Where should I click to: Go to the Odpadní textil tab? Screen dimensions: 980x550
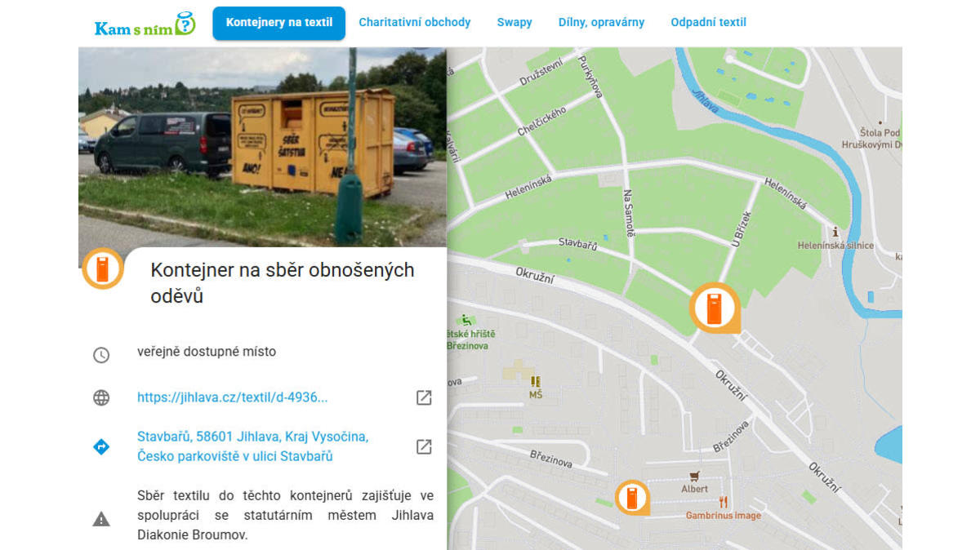[x=708, y=23]
